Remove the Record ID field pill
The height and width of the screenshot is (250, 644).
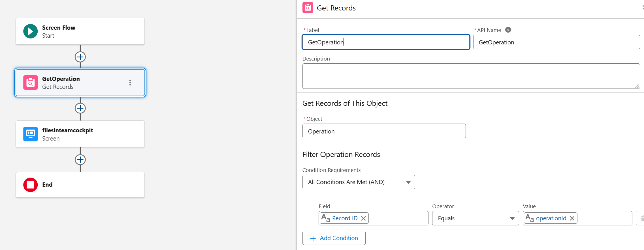363,218
